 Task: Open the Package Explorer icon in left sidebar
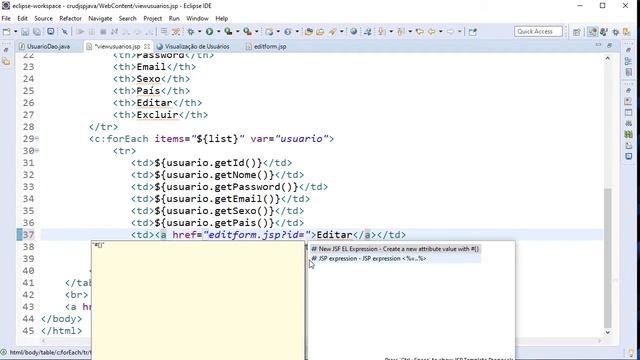tap(6, 62)
